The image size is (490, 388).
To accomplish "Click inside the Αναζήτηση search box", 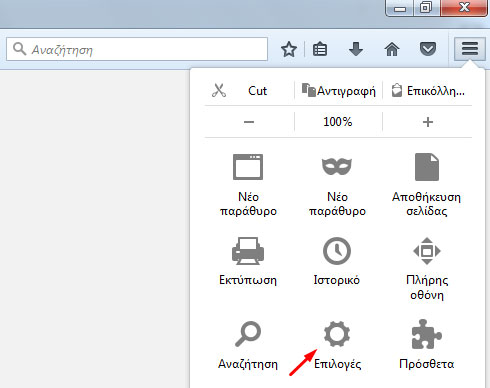I will pyautogui.click(x=137, y=49).
